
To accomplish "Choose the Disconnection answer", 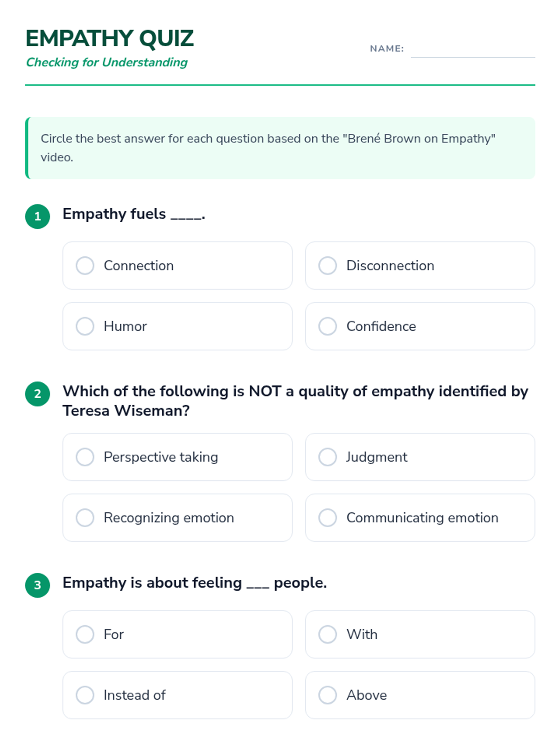I will point(328,266).
